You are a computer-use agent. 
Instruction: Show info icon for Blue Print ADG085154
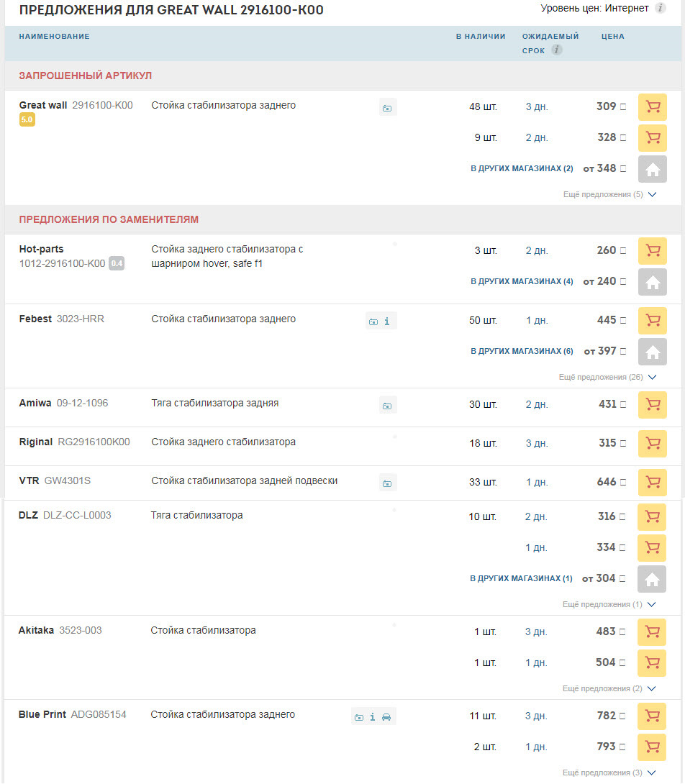[372, 717]
